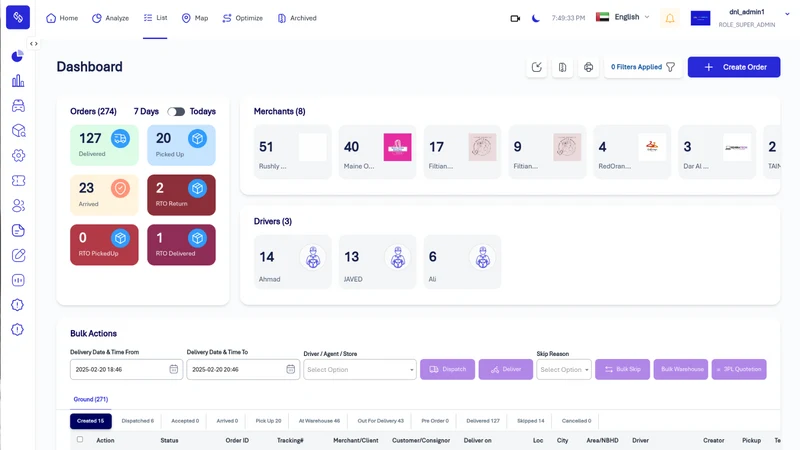Open the Optimize menu item

tap(242, 18)
